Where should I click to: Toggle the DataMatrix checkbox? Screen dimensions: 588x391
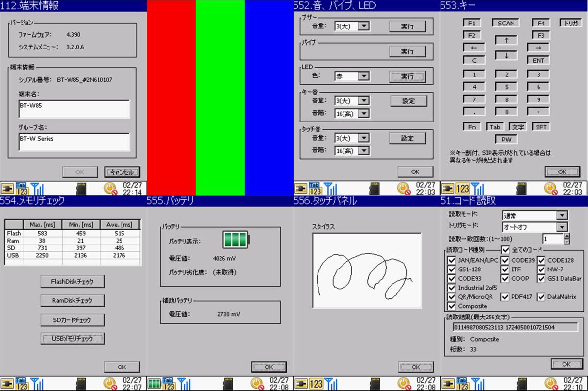(541, 297)
